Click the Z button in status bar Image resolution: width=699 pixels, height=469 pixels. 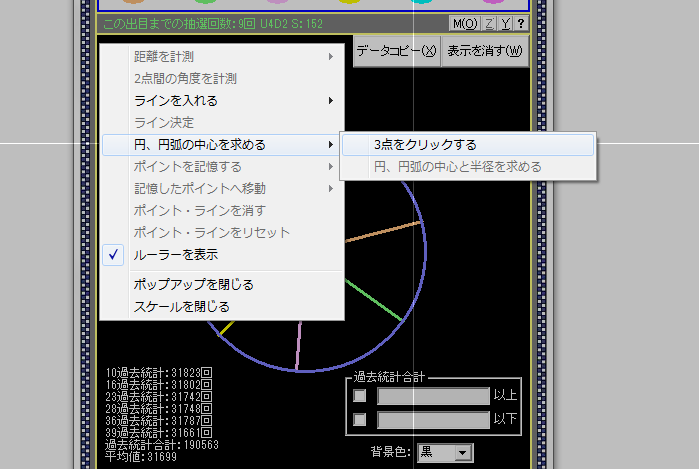coord(489,24)
